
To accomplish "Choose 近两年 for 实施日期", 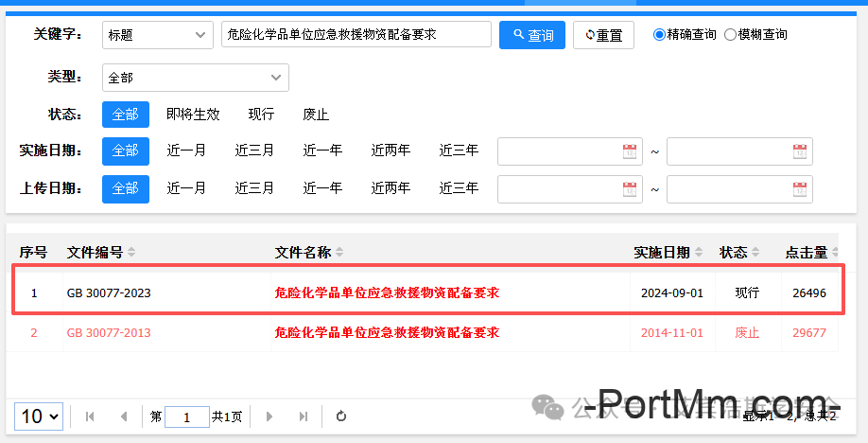I will click(x=391, y=151).
